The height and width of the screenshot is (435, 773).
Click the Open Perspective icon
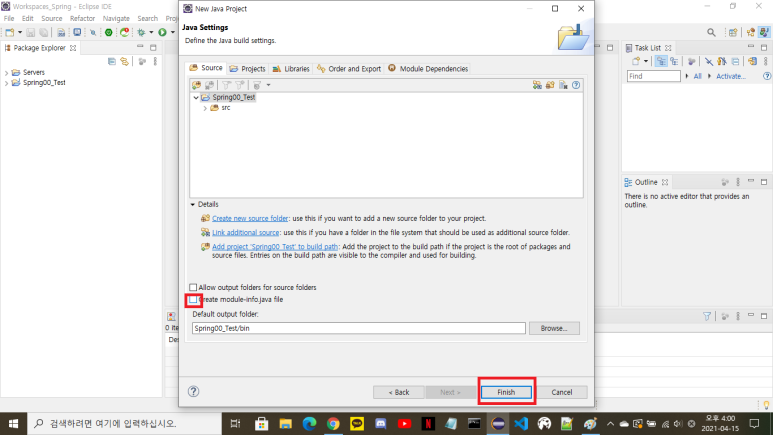point(733,33)
